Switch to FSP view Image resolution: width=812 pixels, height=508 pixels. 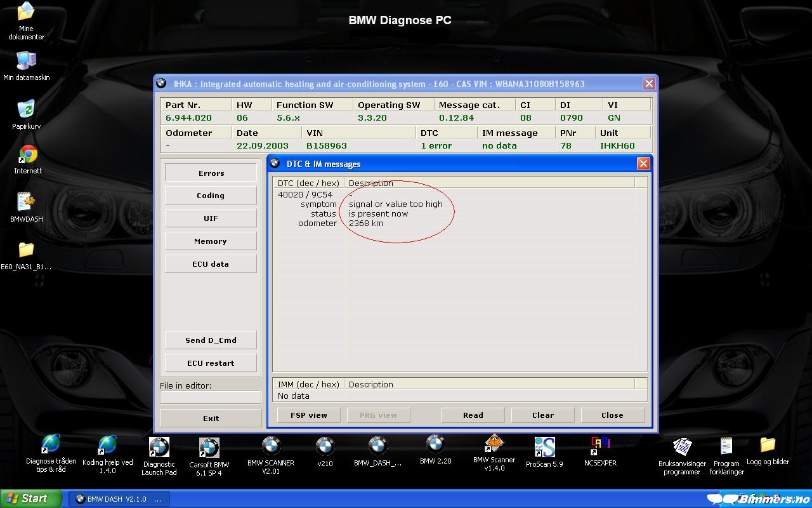pos(309,415)
